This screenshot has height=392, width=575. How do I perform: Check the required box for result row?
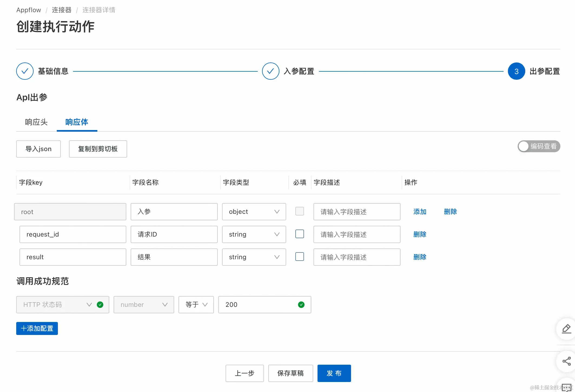300,257
